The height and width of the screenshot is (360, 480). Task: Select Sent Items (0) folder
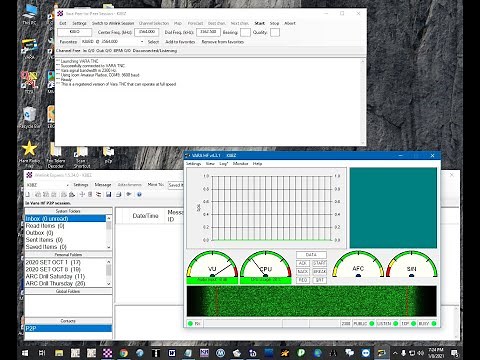click(x=65, y=240)
